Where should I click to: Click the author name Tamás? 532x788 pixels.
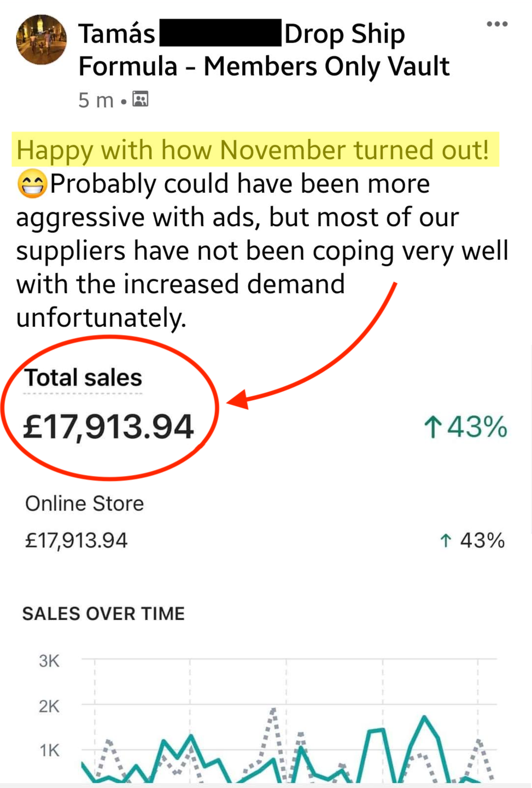[x=116, y=34]
